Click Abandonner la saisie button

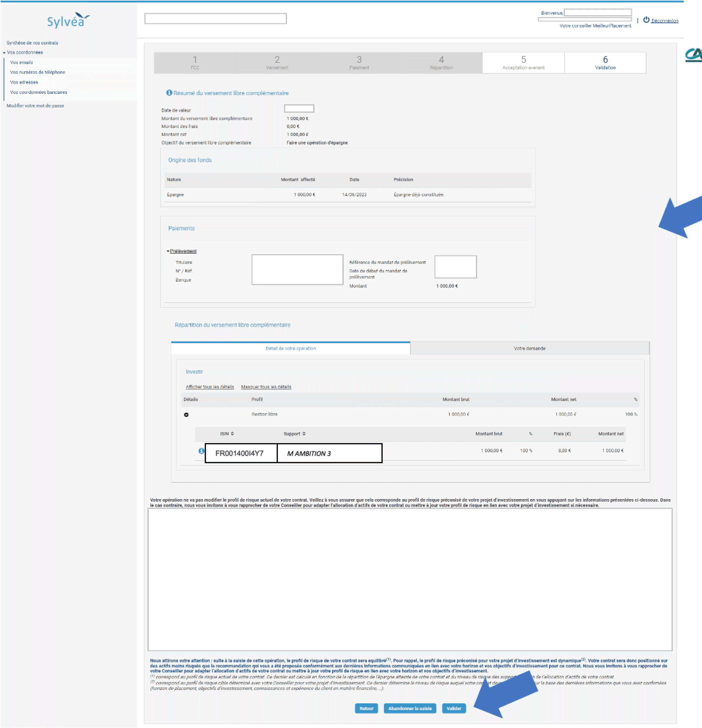[410, 709]
